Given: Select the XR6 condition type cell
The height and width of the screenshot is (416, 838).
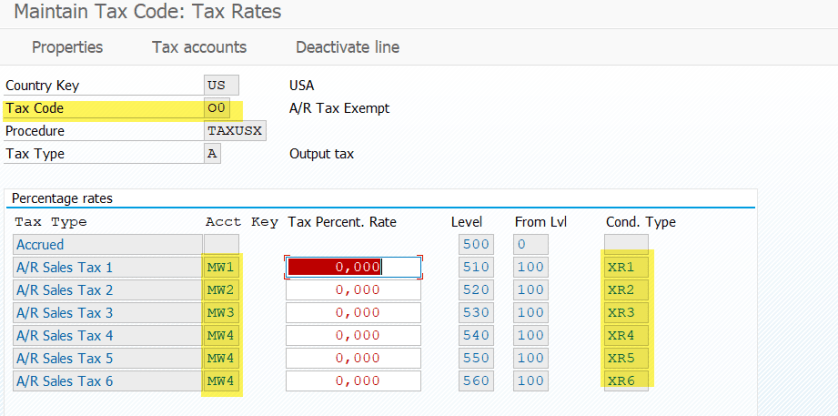Looking at the screenshot, I should tap(626, 381).
